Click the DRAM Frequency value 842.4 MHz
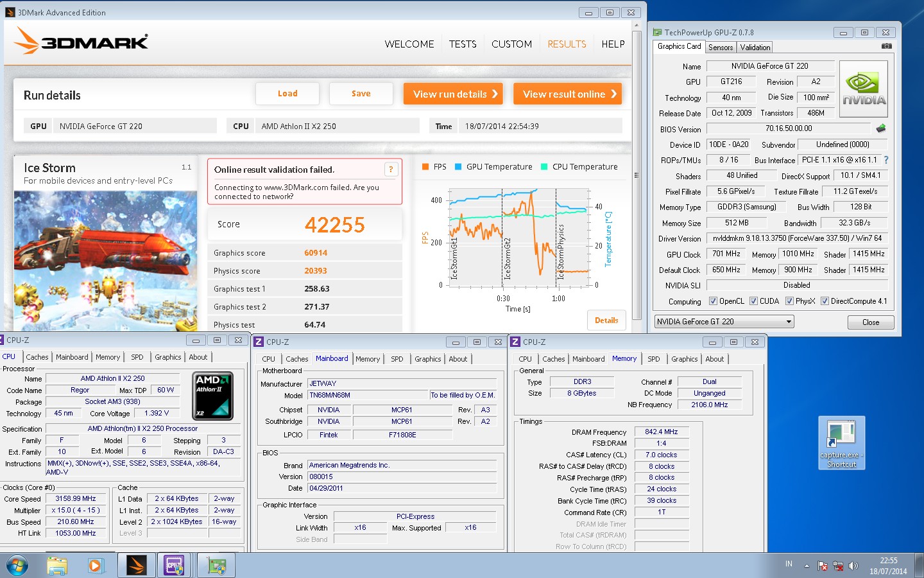 [x=661, y=432]
